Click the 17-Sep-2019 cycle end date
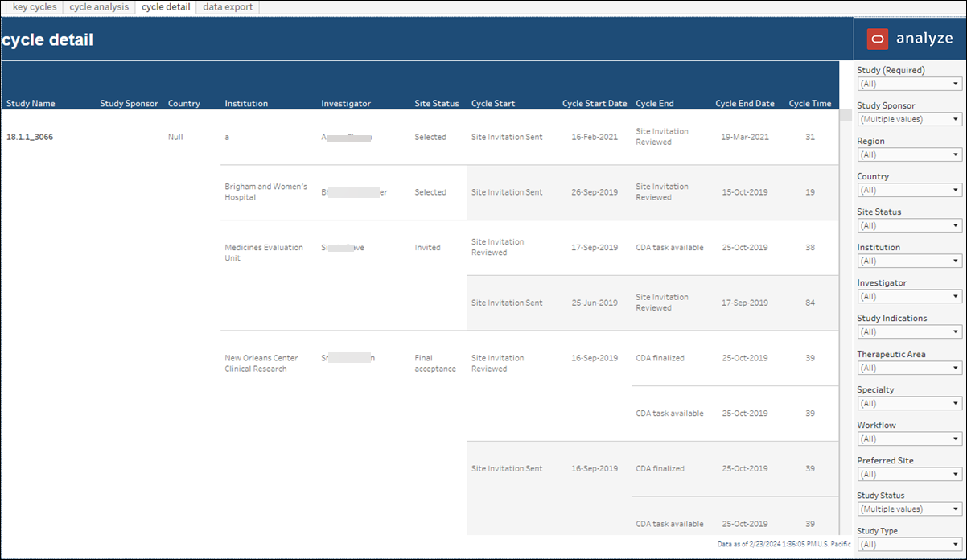 745,303
